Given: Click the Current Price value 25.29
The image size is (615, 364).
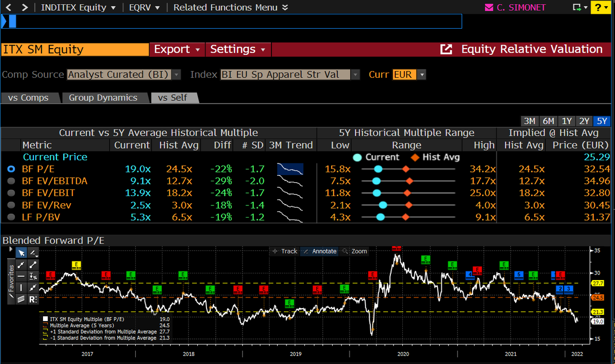Looking at the screenshot, I should (x=597, y=157).
